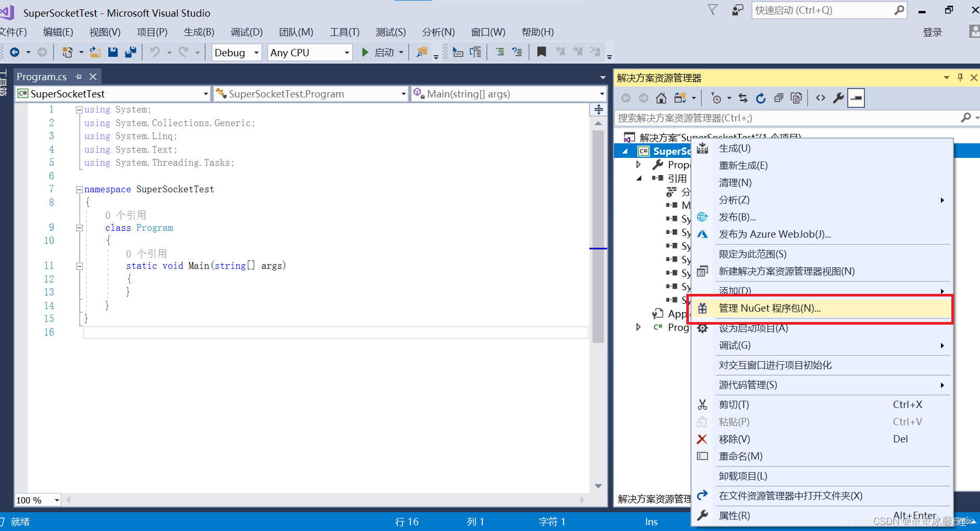Select 管理 NuGet 程序包 from context menu
980x531 pixels.
[x=769, y=308]
